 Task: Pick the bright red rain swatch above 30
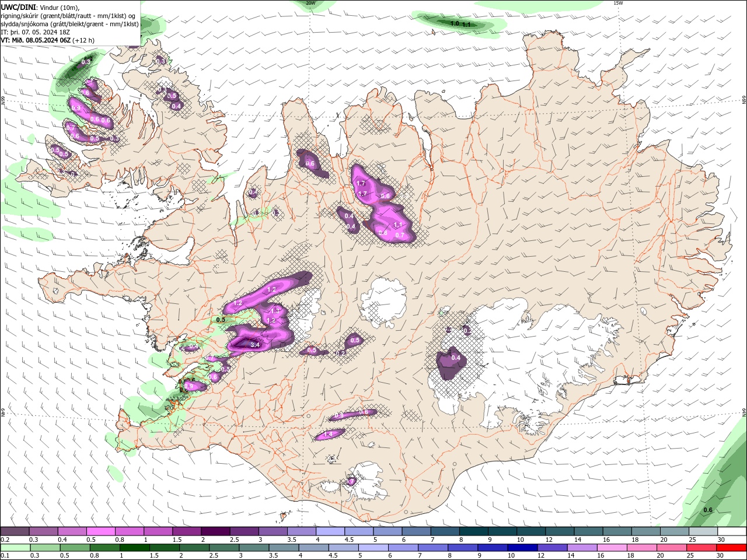pyautogui.click(x=732, y=548)
